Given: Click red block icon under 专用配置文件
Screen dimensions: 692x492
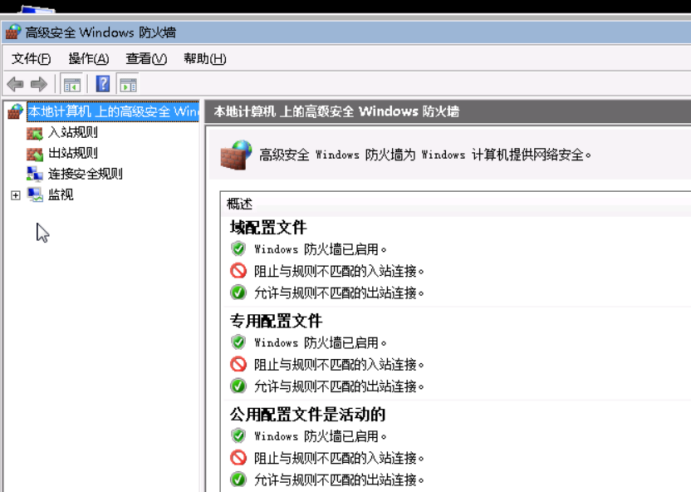Looking at the screenshot, I should 238,364.
